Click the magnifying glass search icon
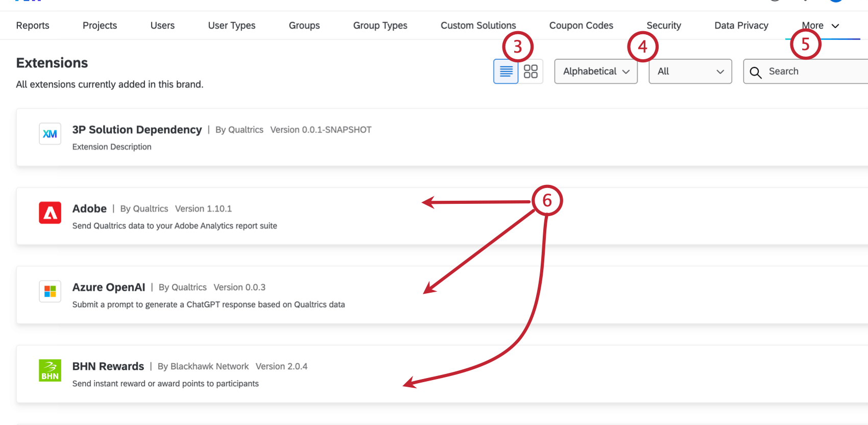Screen dimensions: 868x425 click(756, 72)
